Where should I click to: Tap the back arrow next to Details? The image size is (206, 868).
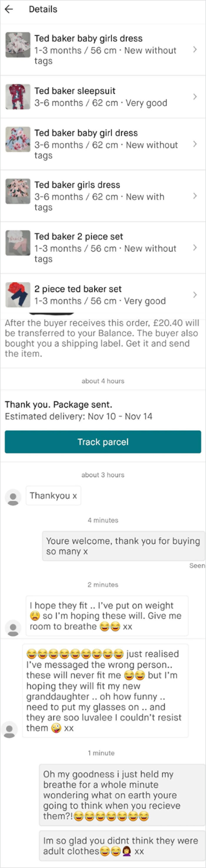point(9,9)
